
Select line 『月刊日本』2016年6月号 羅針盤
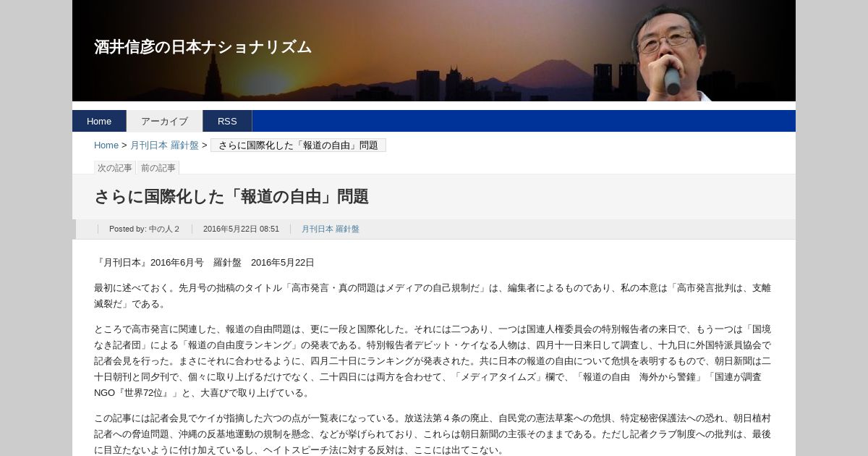[x=204, y=262]
